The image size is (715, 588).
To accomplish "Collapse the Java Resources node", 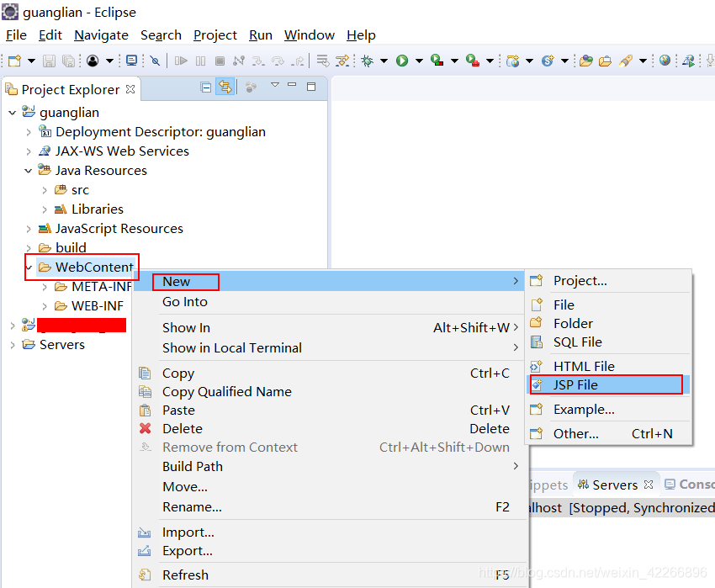I will point(29,171).
